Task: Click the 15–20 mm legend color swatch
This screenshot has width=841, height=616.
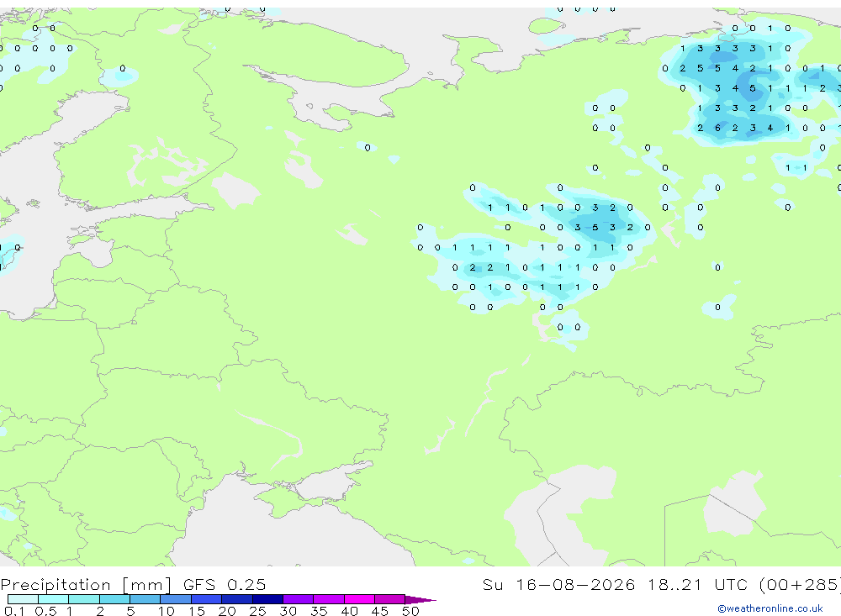Action: (x=207, y=599)
